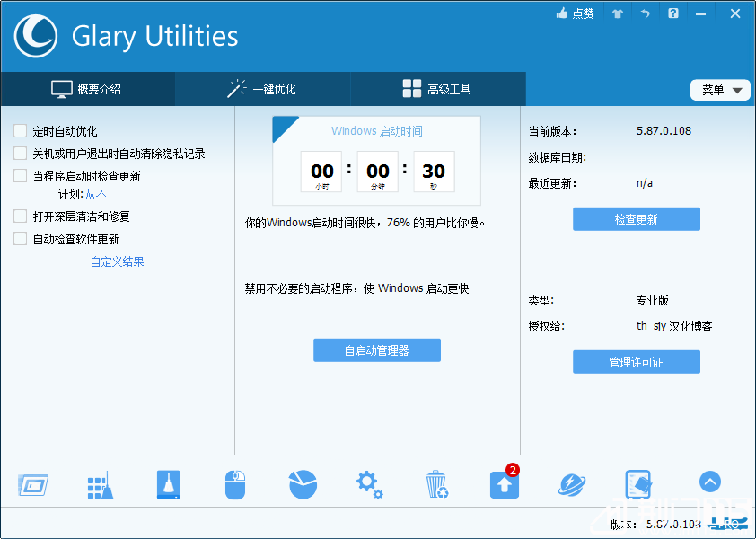756x539 pixels.
Task: Open the mouse-shaped tool icon
Action: point(235,485)
